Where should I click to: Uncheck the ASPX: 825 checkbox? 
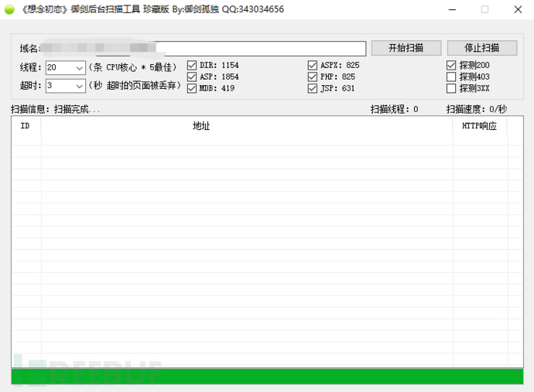(x=313, y=65)
